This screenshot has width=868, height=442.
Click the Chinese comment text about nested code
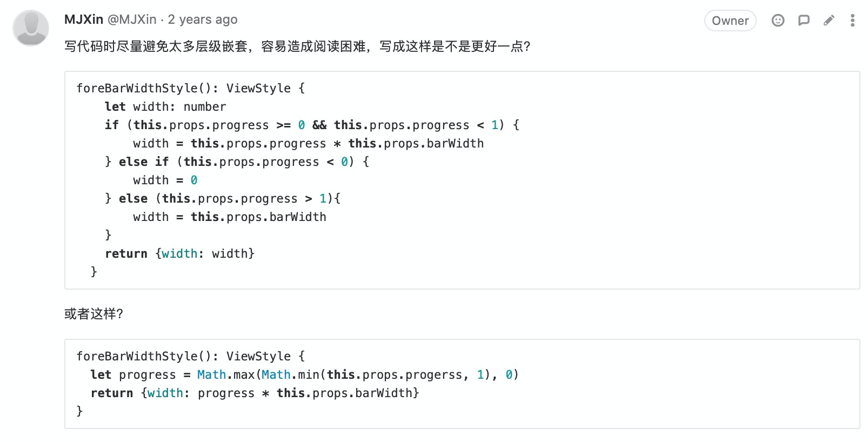297,46
